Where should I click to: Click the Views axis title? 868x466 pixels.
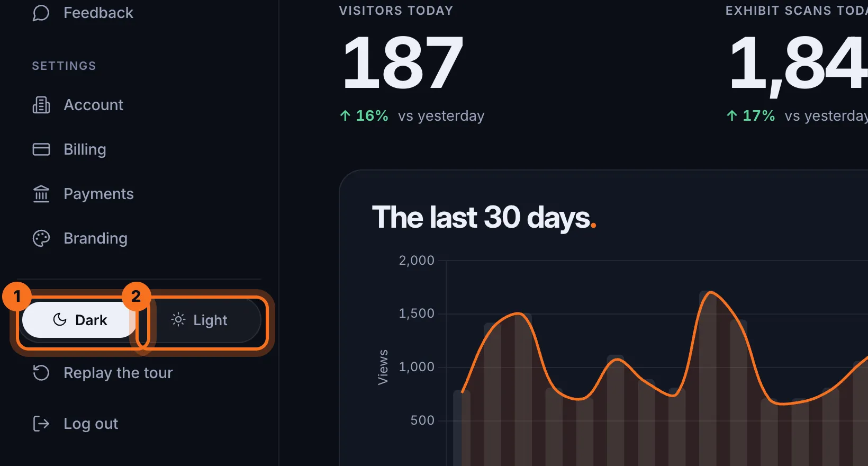383,367
